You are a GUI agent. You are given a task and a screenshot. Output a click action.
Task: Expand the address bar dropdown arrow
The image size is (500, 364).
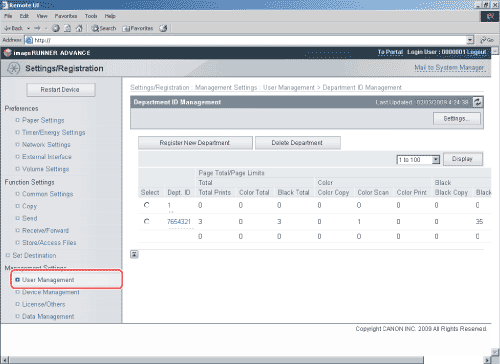pos(470,40)
